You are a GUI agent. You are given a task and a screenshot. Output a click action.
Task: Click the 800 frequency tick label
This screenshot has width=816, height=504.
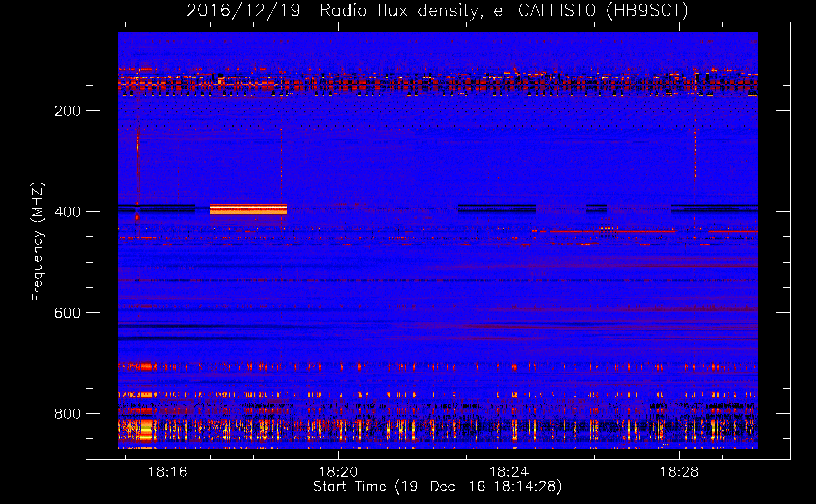68,414
